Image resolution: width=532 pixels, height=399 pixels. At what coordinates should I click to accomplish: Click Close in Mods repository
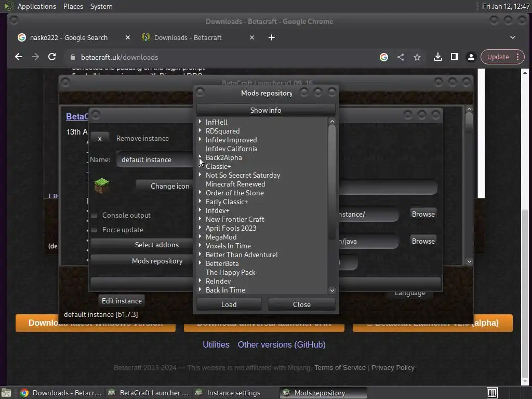(302, 304)
